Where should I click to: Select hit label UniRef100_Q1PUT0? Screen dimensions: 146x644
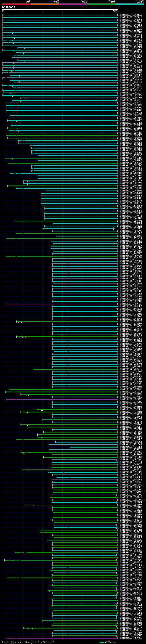click(x=131, y=595)
